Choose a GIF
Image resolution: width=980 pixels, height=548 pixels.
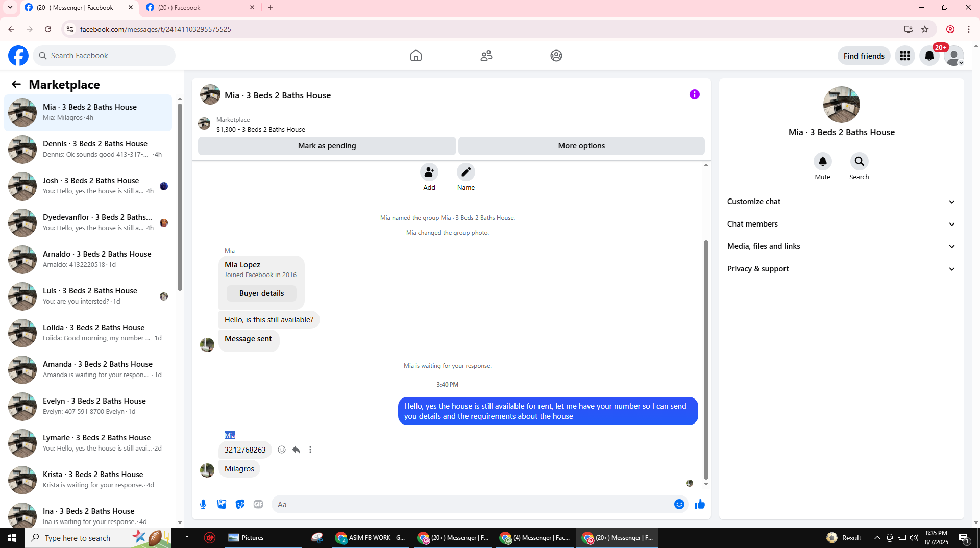click(258, 504)
